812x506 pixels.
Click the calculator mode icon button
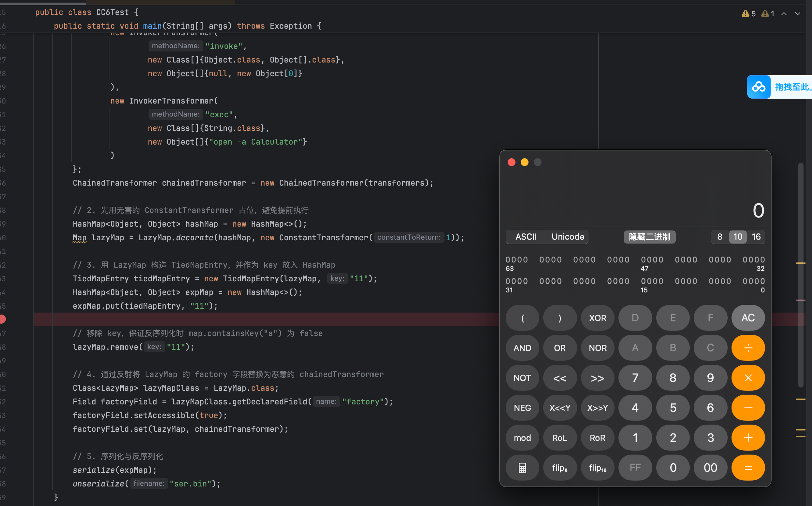522,468
